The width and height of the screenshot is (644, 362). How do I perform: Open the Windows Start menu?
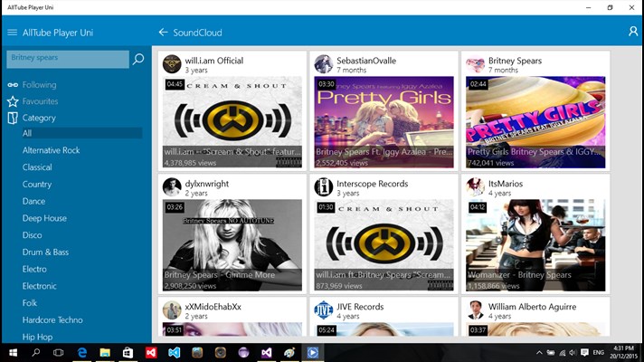[x=13, y=353]
